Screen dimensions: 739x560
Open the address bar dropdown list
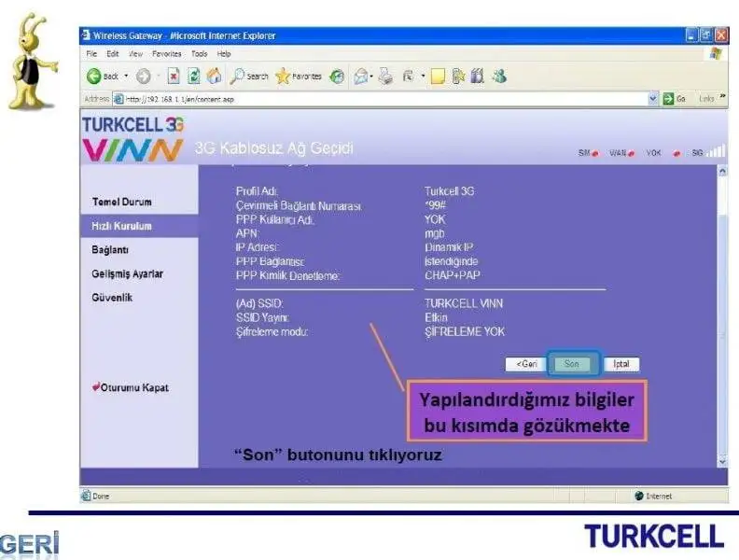click(x=653, y=99)
